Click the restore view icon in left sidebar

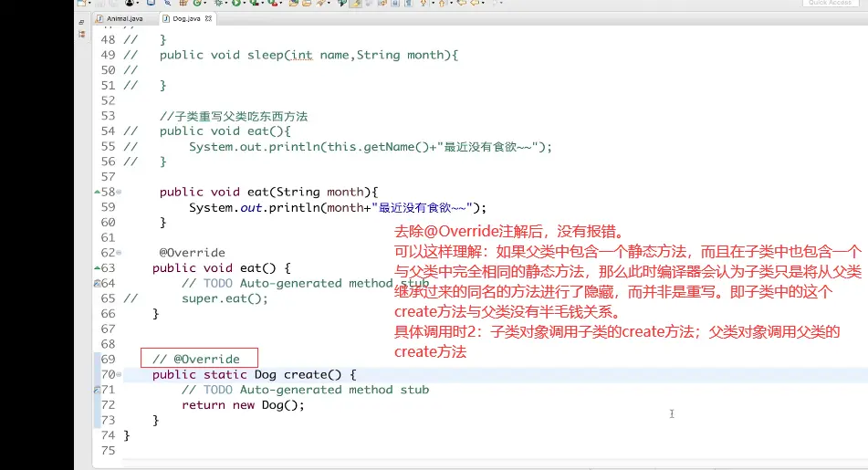coord(81,22)
